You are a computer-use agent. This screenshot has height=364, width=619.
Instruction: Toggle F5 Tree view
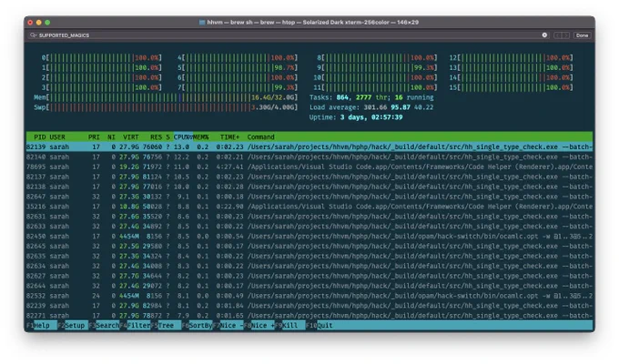click(x=166, y=325)
